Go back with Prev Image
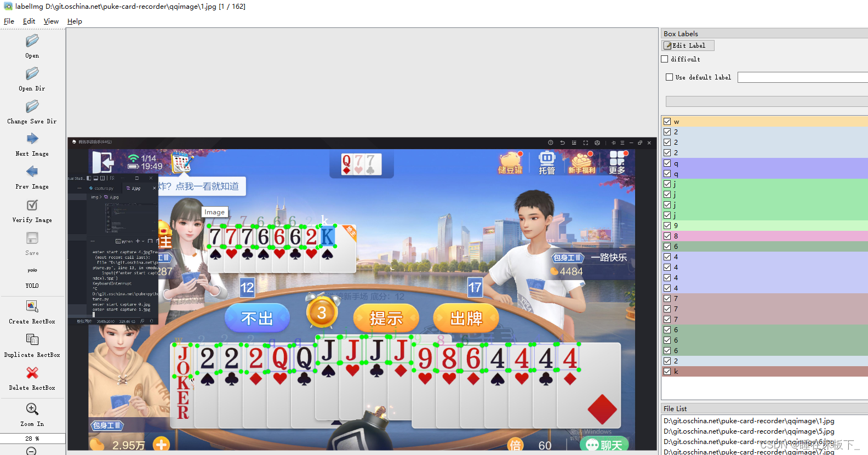868x455 pixels. point(32,172)
